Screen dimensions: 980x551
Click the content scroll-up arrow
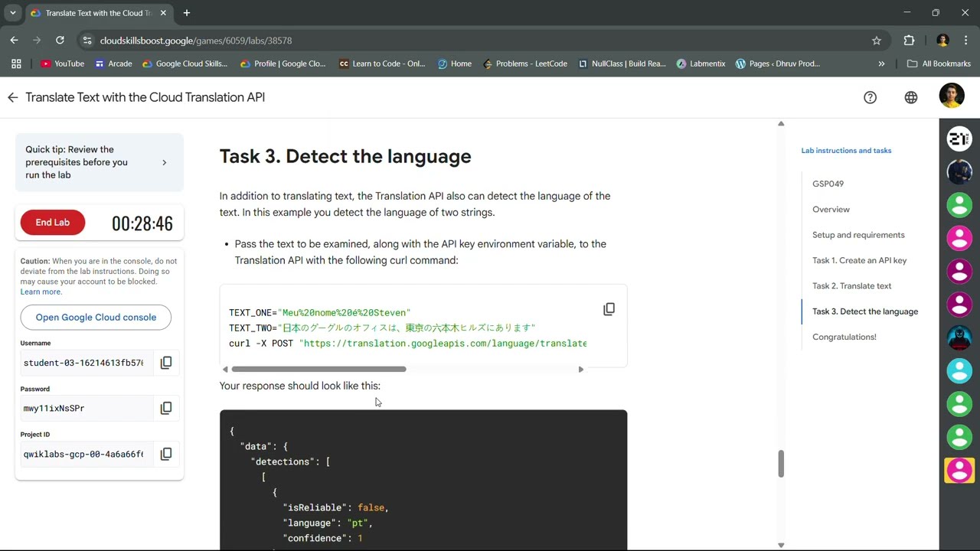(781, 123)
